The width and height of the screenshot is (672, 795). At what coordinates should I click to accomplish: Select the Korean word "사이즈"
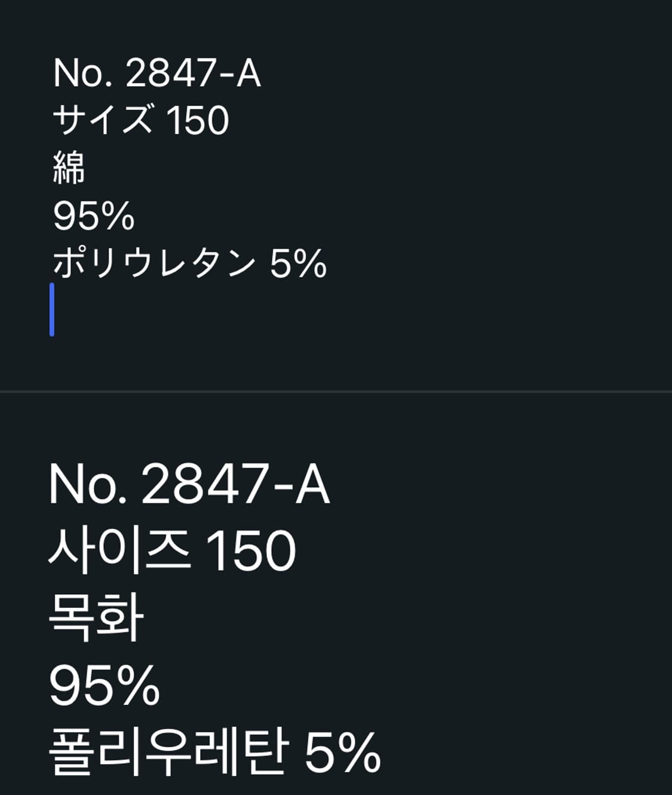point(119,551)
